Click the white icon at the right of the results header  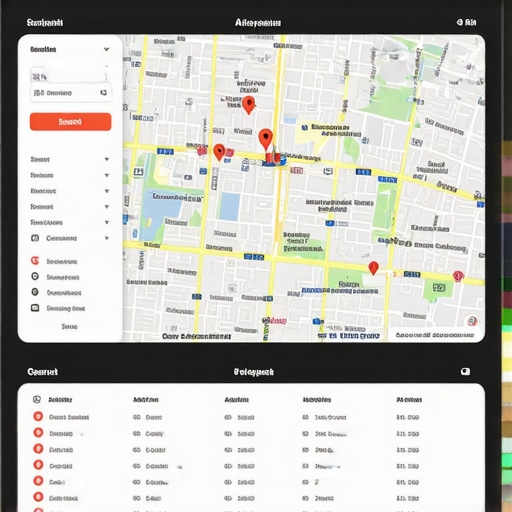coord(465,371)
